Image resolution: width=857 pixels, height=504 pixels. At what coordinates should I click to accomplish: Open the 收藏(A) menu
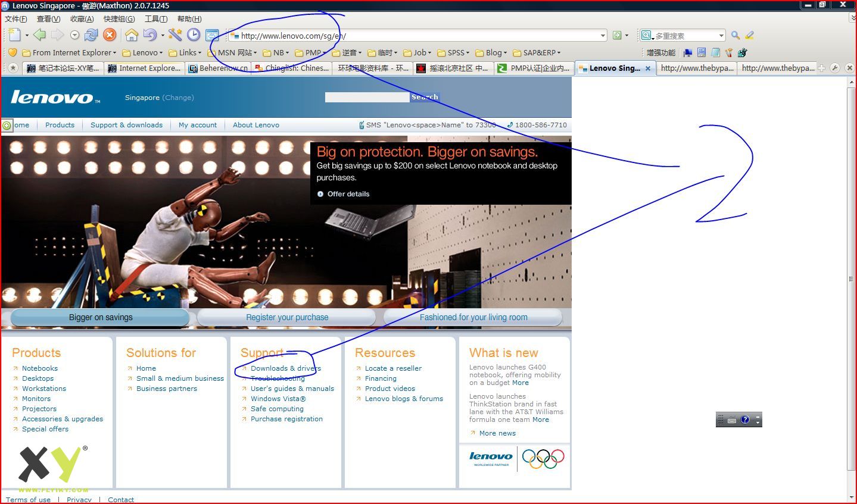(82, 19)
